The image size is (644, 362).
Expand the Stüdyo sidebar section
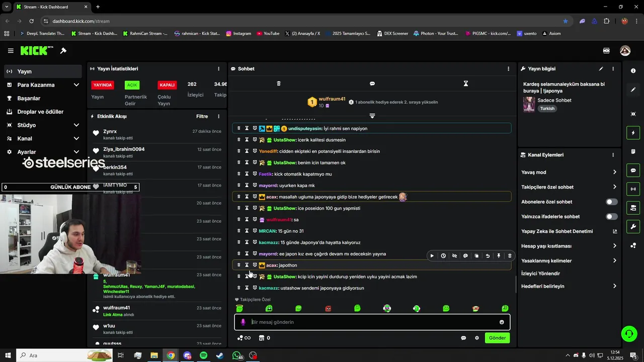76,125
